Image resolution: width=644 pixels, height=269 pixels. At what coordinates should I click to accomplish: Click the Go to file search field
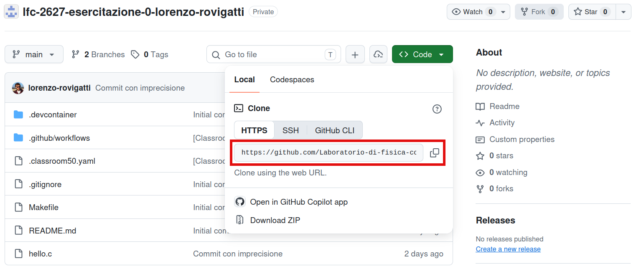(x=274, y=54)
